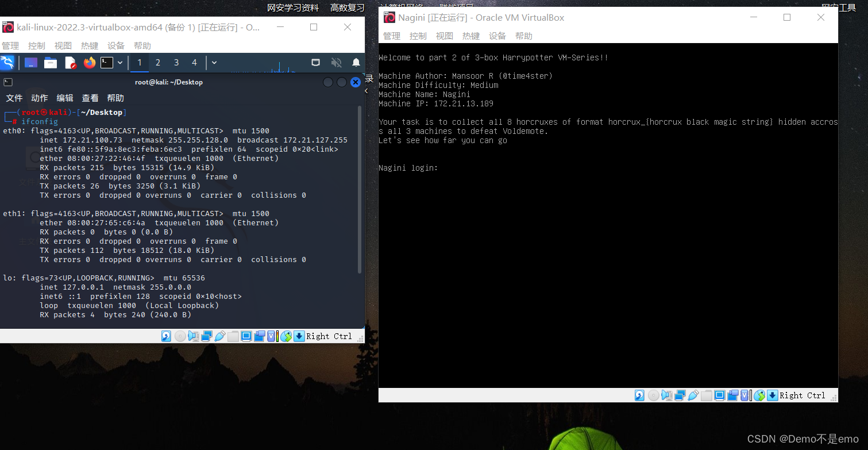Click mouse integration indicator in Nagini VM status bar
This screenshot has height=450, width=868.
tap(759, 395)
